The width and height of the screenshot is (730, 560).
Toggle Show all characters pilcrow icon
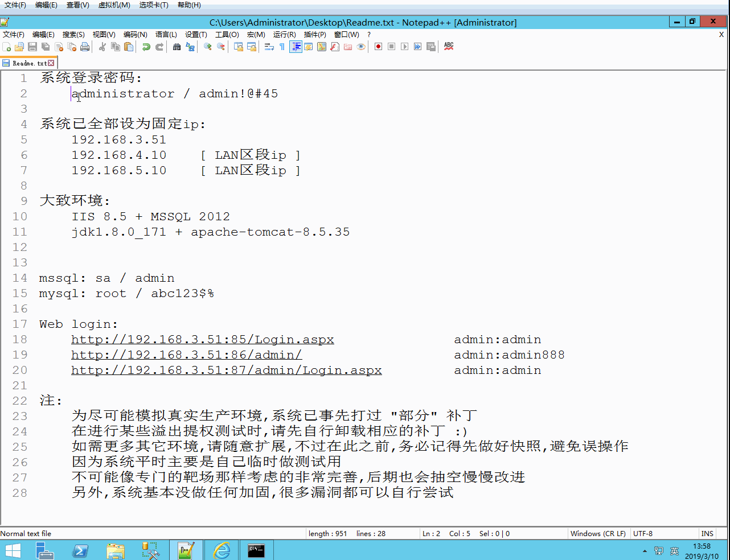coord(282,47)
